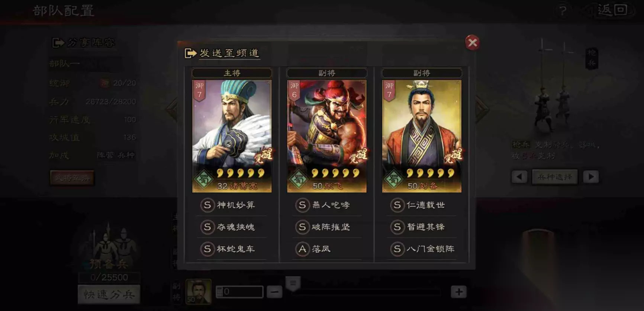Image resolution: width=644 pixels, height=311 pixels.
Task: Click the share arrow icon beside 发送至频道
Action: [190, 53]
